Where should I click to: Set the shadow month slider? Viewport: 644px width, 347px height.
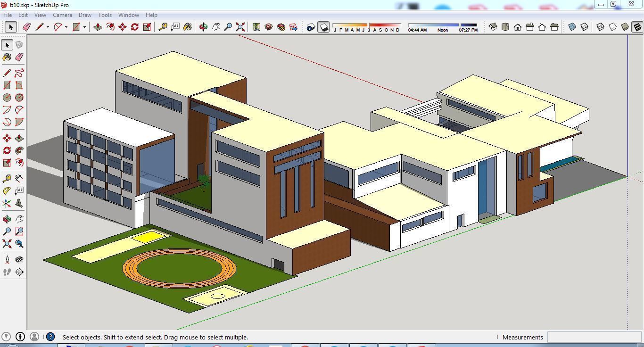367,25
